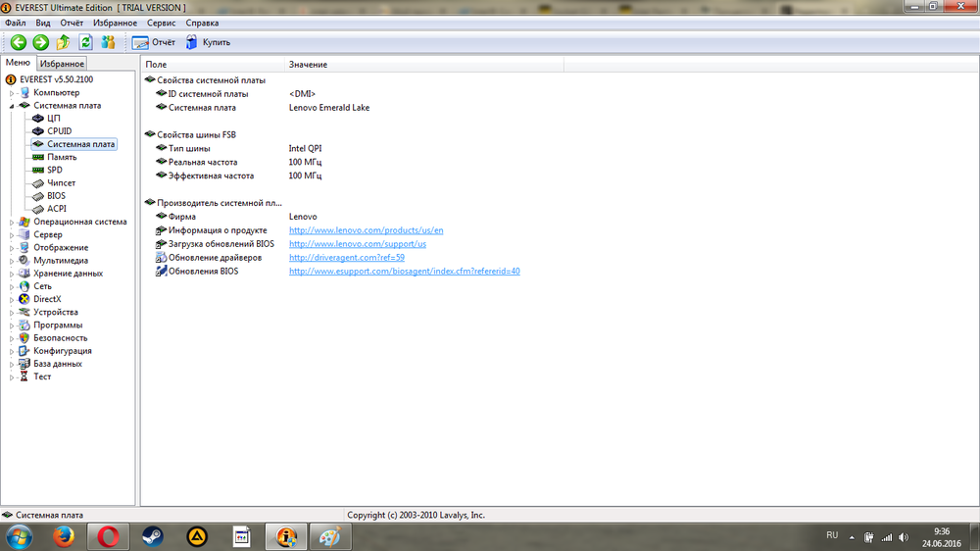Go up one level with folder arrow icon
This screenshot has width=980, height=551.
click(63, 42)
